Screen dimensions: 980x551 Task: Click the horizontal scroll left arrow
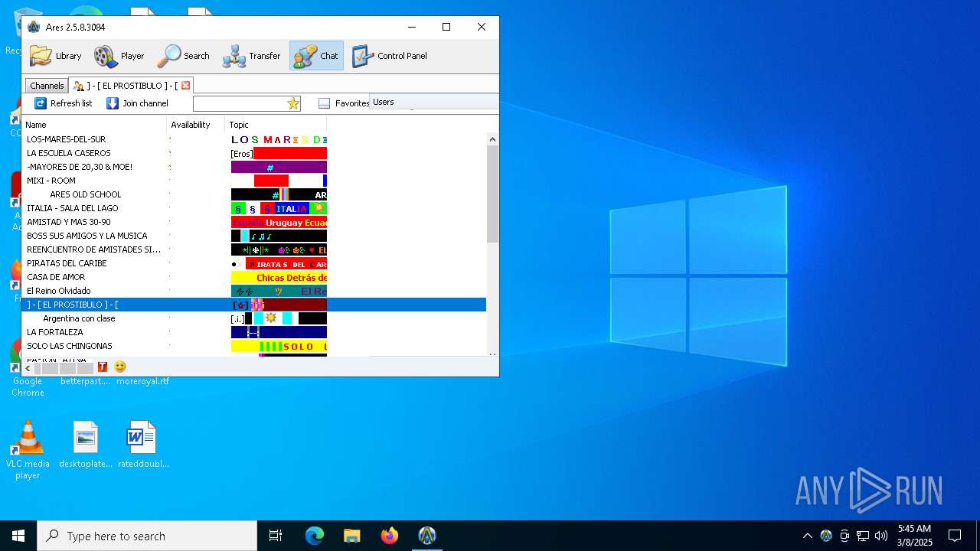click(28, 368)
